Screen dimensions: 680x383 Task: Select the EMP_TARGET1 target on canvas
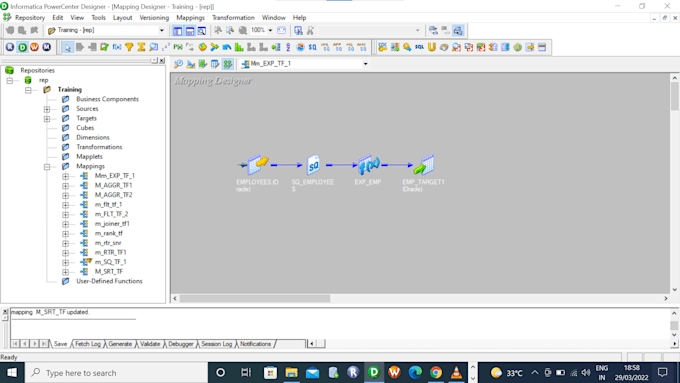(x=424, y=165)
